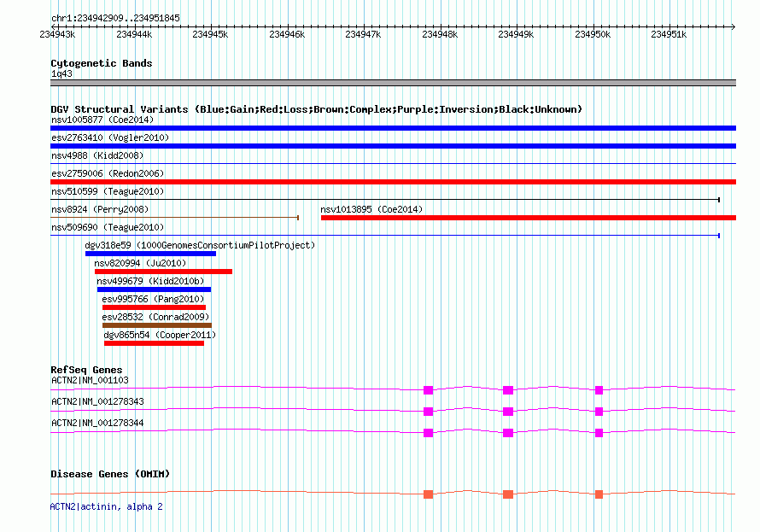Click the gray 1q43 cytogenetic band
Image resolution: width=760 pixels, height=532 pixels.
(393, 83)
